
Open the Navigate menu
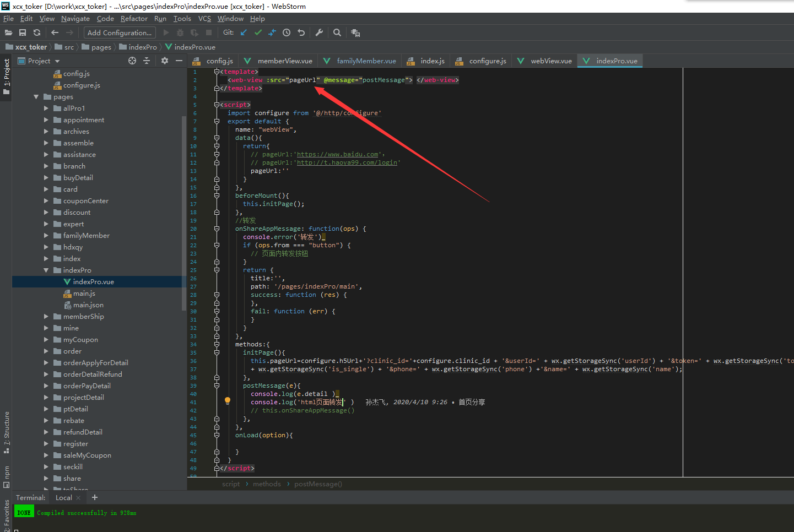click(75, 19)
